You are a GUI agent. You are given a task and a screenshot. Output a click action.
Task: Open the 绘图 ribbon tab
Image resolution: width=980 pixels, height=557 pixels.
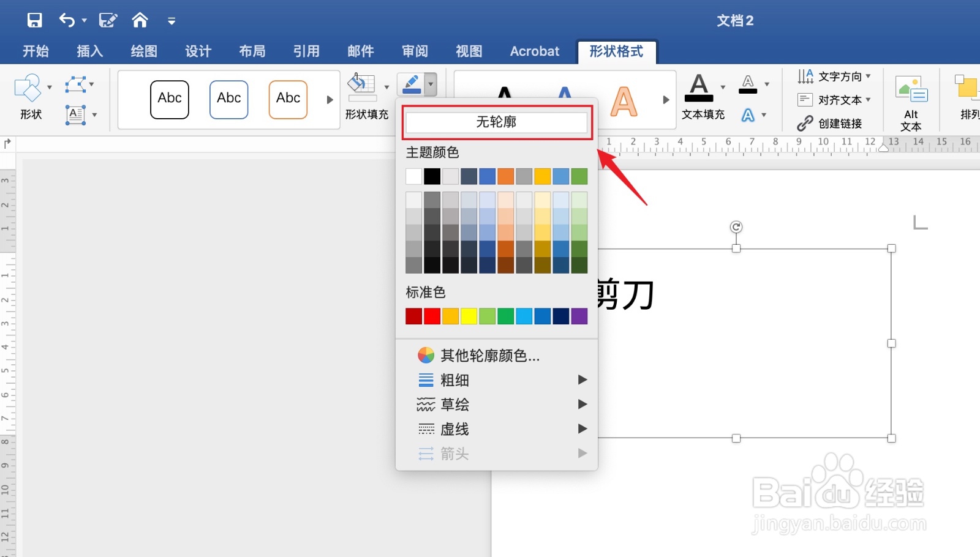point(144,51)
